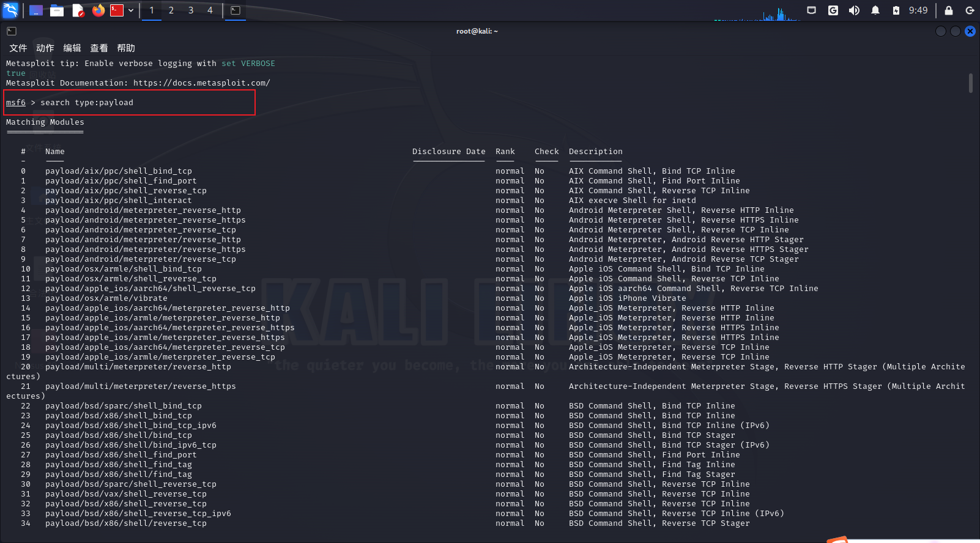The width and height of the screenshot is (980, 543).
Task: Select payload/bsd/x86/shell_bind_tcp_ipv6 text
Action: (131, 426)
